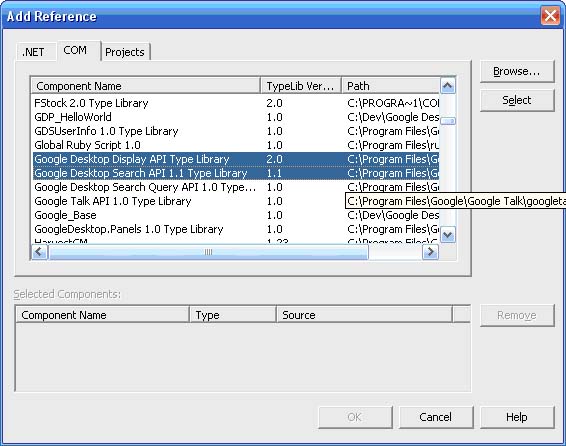Select Global Ruby Script 1.0
566x446 pixels.
(x=236, y=145)
